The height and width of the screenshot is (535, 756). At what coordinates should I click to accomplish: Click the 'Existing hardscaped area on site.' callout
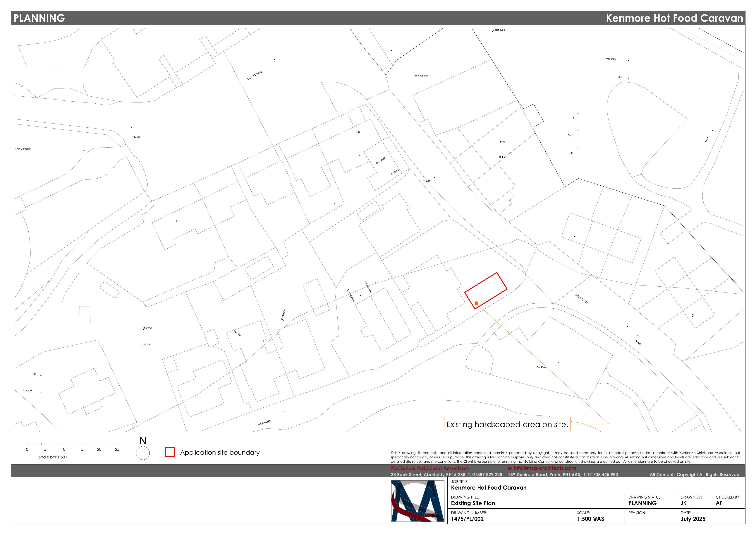click(507, 424)
